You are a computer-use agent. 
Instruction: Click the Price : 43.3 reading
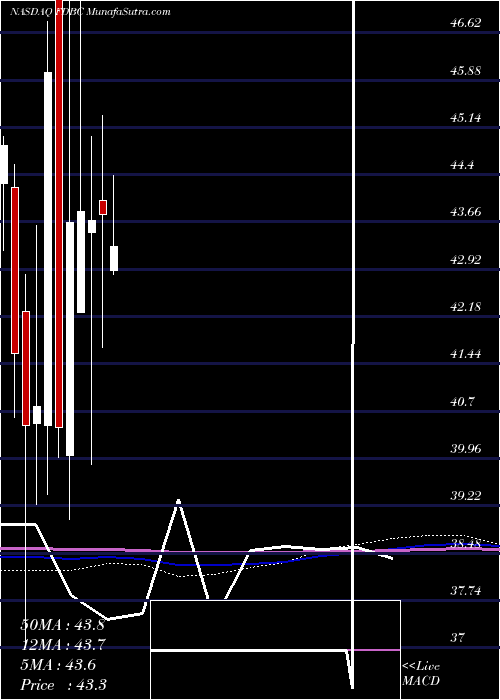63,685
